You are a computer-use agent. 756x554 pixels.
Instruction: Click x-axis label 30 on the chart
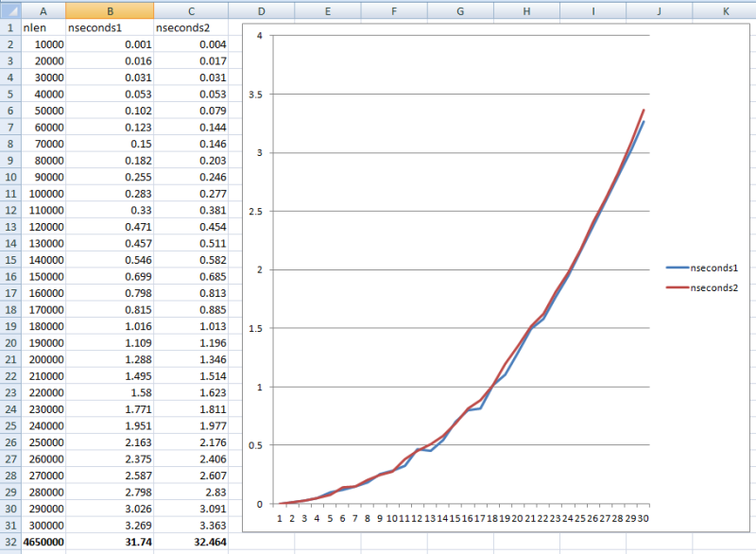(x=644, y=519)
